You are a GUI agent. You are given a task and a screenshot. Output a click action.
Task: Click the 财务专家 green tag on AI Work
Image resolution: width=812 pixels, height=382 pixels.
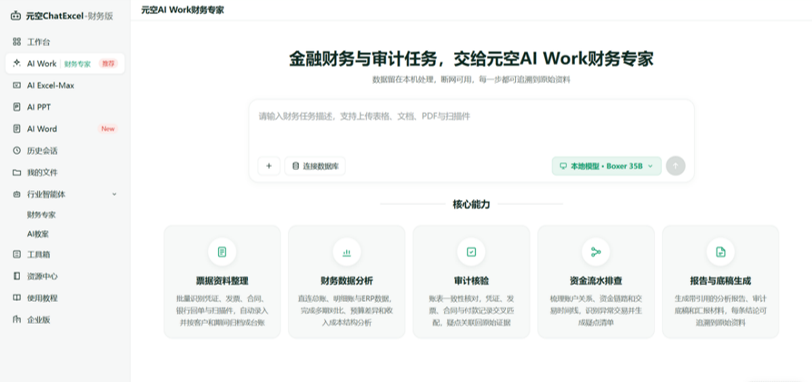(x=78, y=64)
